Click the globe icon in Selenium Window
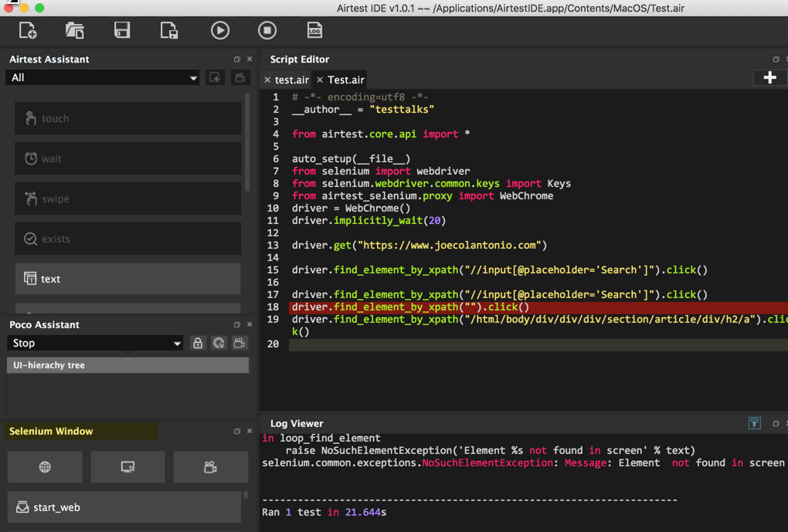This screenshot has height=532, width=788. click(x=45, y=467)
